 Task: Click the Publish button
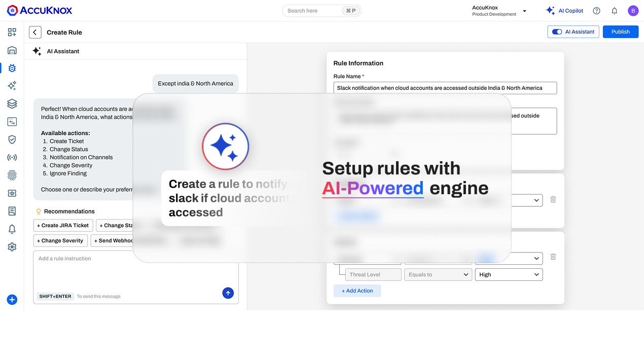620,31
